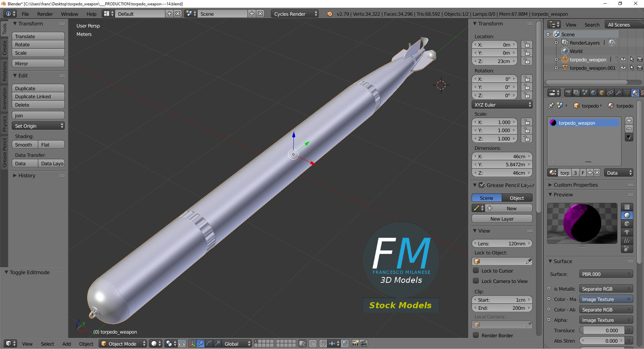This screenshot has height=349, width=644.
Task: Adjust the Lens 120mm slider field
Action: click(502, 243)
